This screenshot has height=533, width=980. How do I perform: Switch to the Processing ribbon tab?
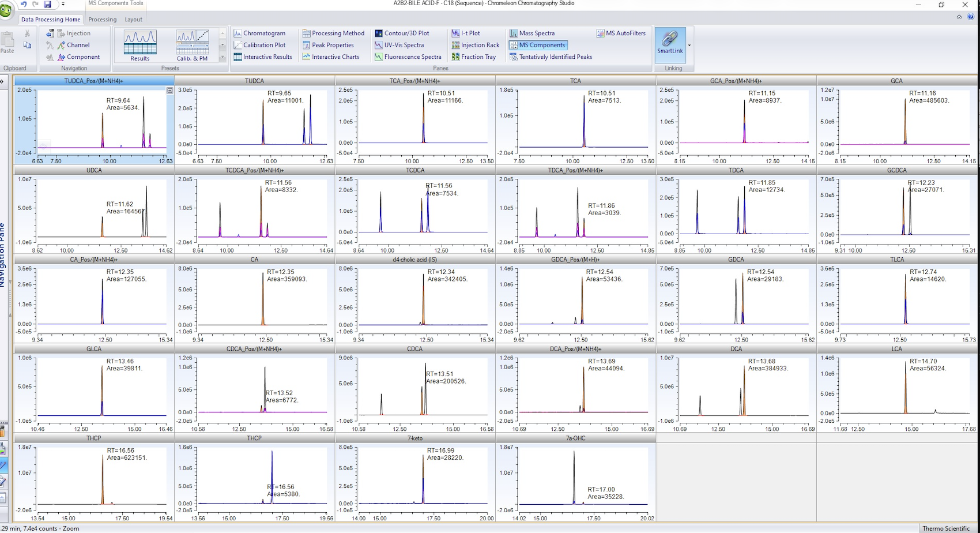click(102, 20)
